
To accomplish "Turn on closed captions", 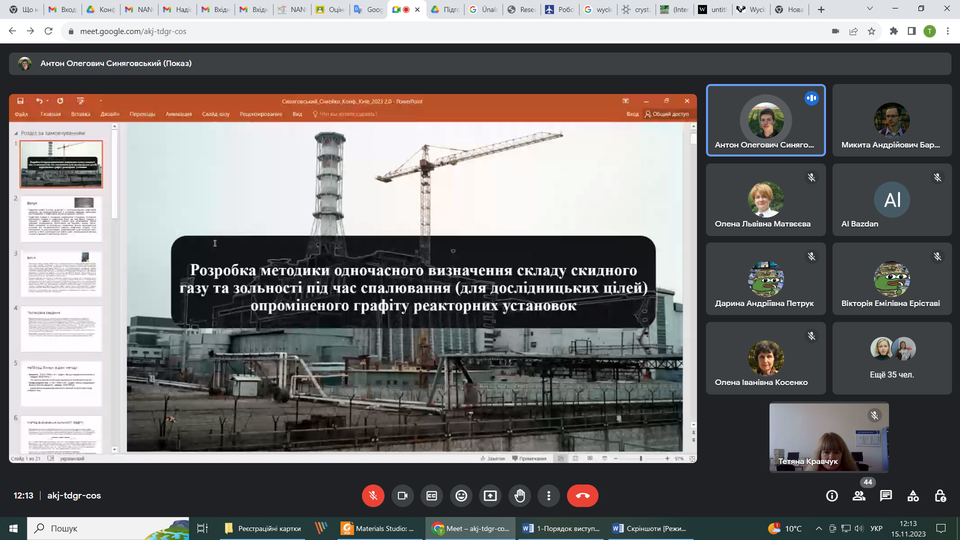I will click(432, 495).
